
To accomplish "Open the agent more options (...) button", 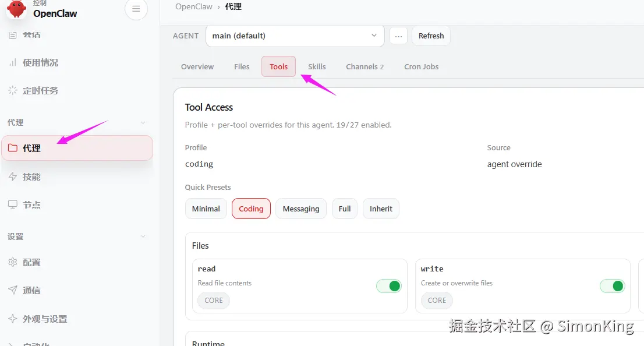I will pos(398,36).
